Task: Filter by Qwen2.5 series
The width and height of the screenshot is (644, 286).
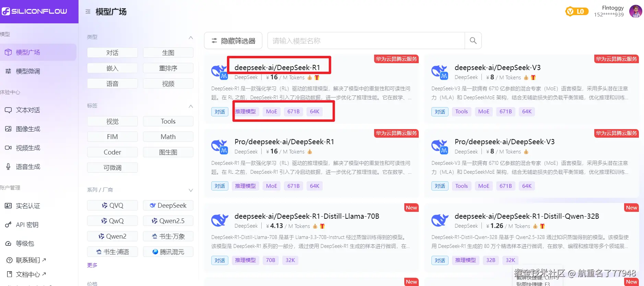Action: [x=168, y=221]
